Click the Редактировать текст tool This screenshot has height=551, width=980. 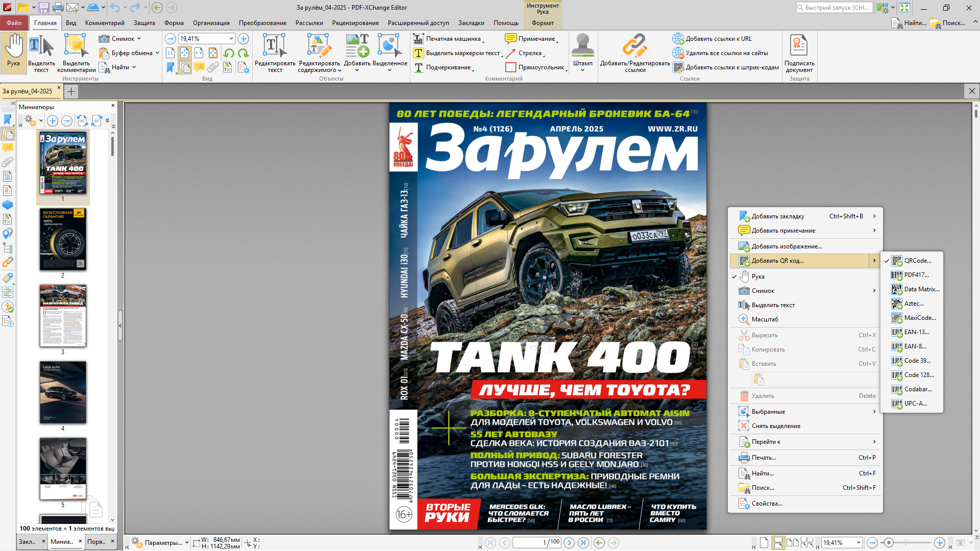pyautogui.click(x=275, y=54)
